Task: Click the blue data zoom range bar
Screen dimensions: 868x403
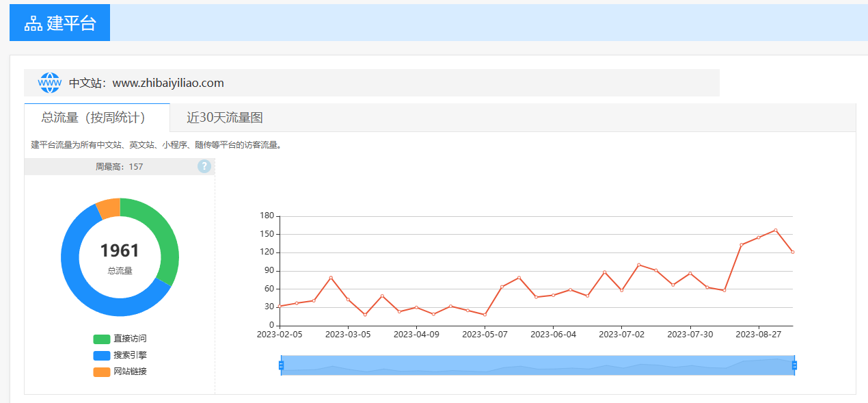Action: [537, 365]
